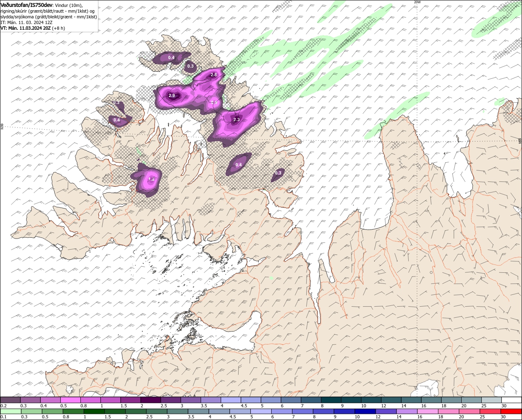Pick the pink rain-scale swatch at 20
The width and height of the screenshot is (522, 420).
pyautogui.click(x=469, y=411)
